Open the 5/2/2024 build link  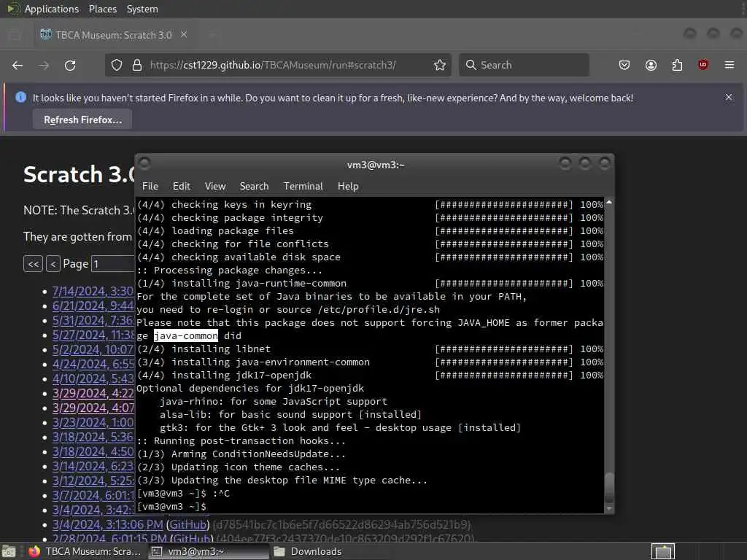[x=93, y=349]
